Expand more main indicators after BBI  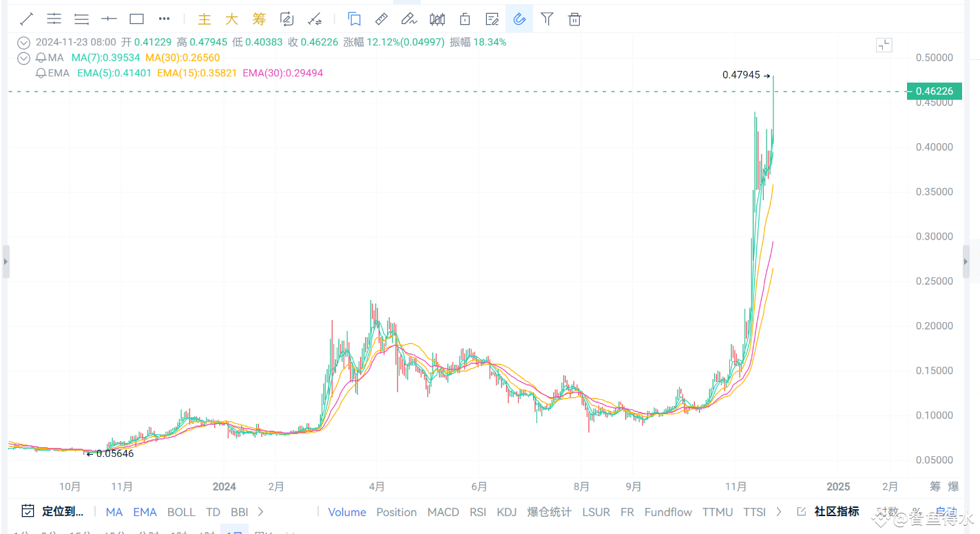coord(260,512)
